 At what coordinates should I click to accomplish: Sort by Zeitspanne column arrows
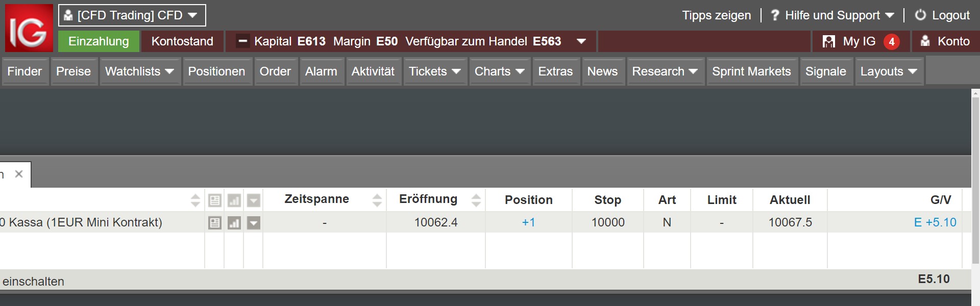377,200
